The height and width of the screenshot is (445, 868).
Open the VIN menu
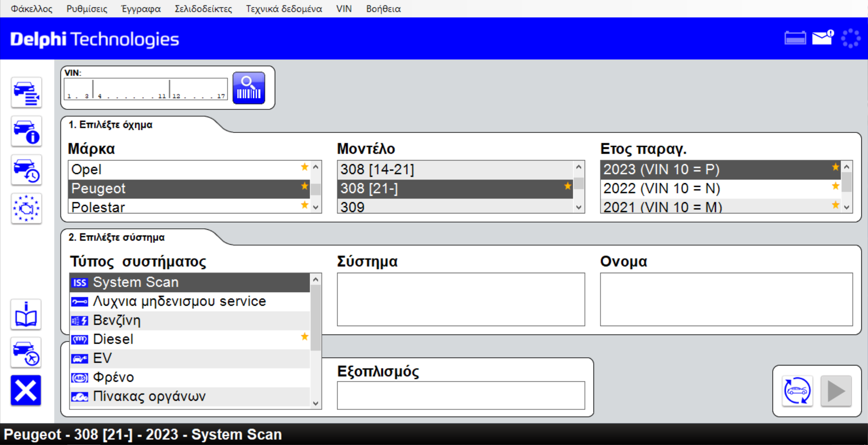pos(344,9)
